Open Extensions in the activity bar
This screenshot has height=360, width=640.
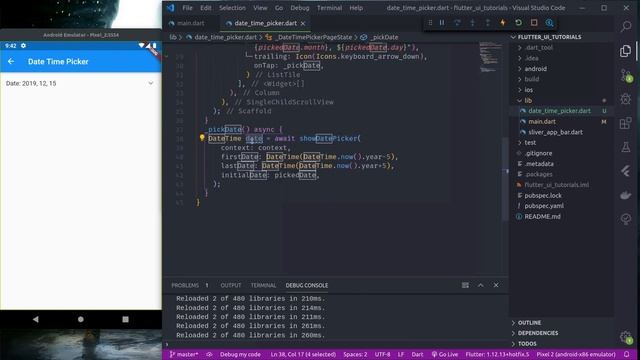pos(626,123)
